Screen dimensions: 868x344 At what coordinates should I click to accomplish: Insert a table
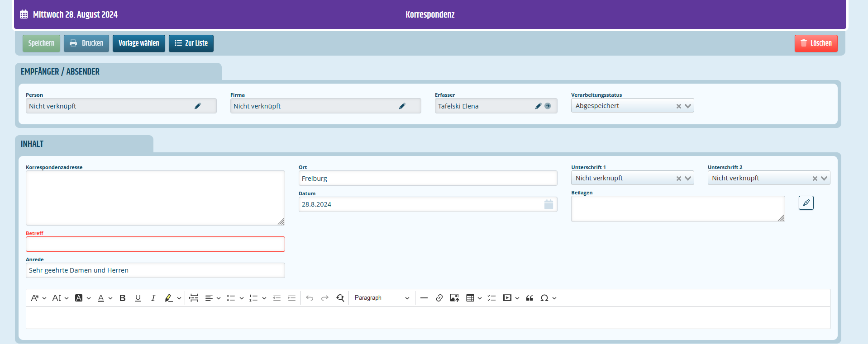tap(470, 298)
